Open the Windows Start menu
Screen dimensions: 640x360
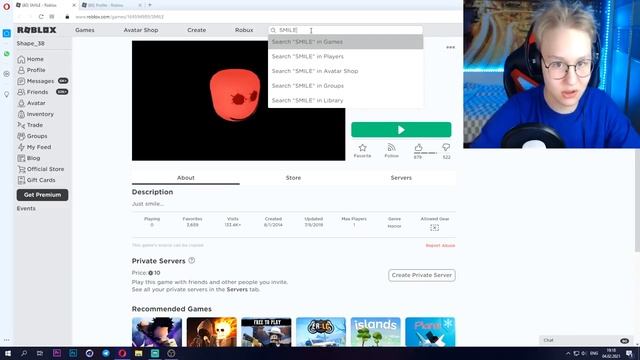tap(8, 353)
